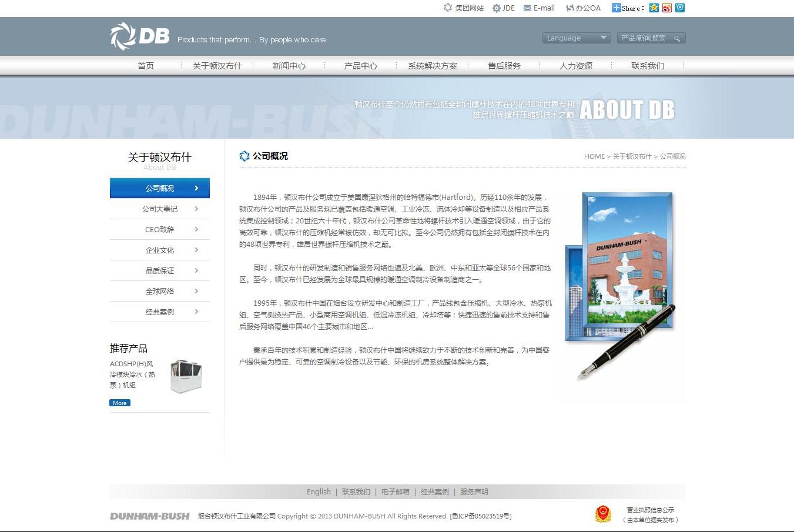
Task: Click the E-mail envelope icon
Action: [527, 8]
